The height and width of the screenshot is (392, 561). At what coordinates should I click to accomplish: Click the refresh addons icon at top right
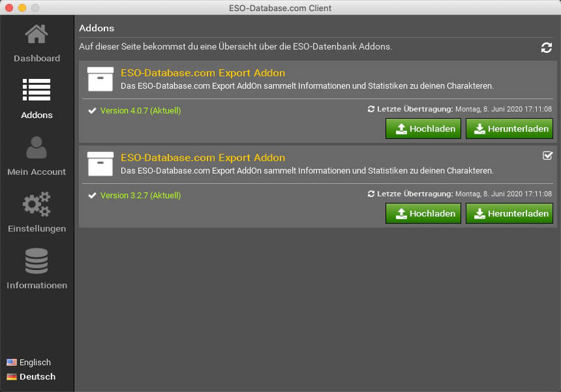pyautogui.click(x=547, y=48)
